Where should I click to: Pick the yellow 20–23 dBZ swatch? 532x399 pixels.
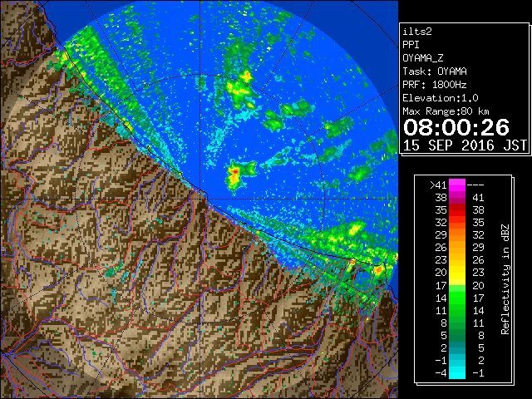click(457, 273)
